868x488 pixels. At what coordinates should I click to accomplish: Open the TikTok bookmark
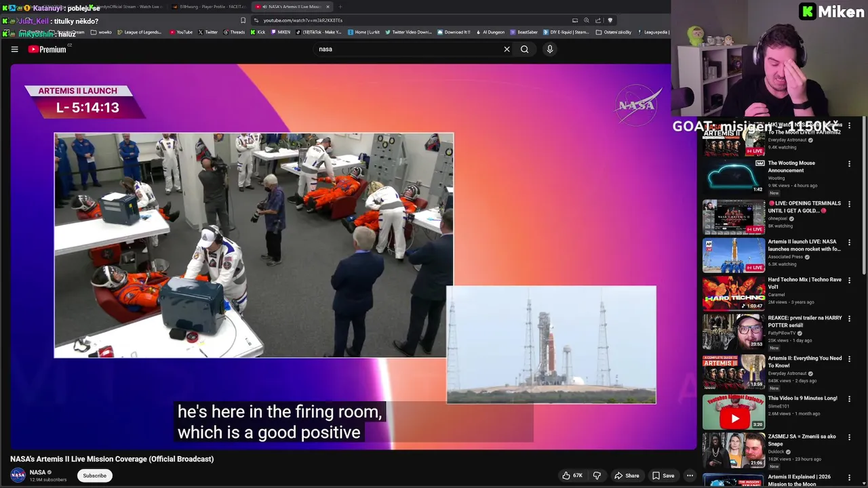click(319, 32)
